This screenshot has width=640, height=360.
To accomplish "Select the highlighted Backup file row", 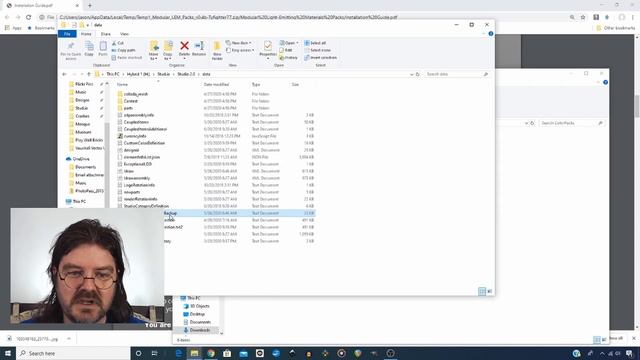I will click(240, 213).
